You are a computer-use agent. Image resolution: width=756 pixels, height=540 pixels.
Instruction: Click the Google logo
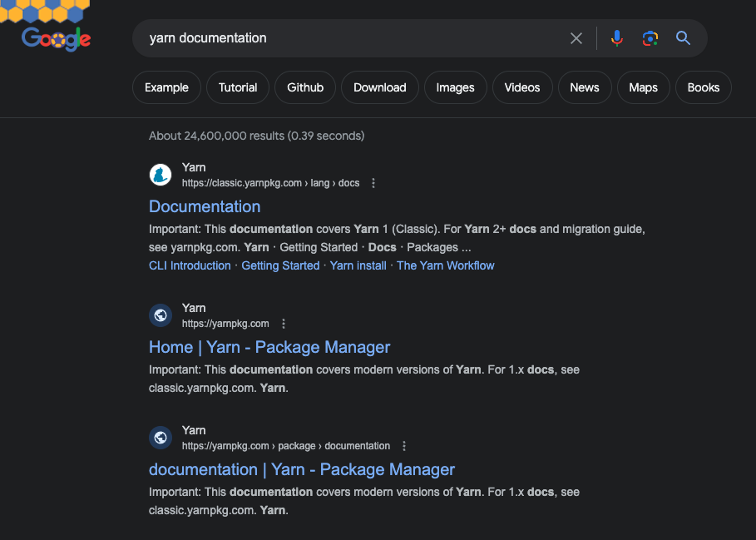click(56, 38)
